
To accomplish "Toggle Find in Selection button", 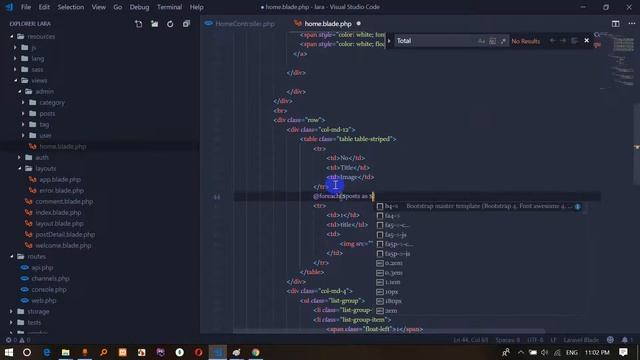I will (x=574, y=40).
